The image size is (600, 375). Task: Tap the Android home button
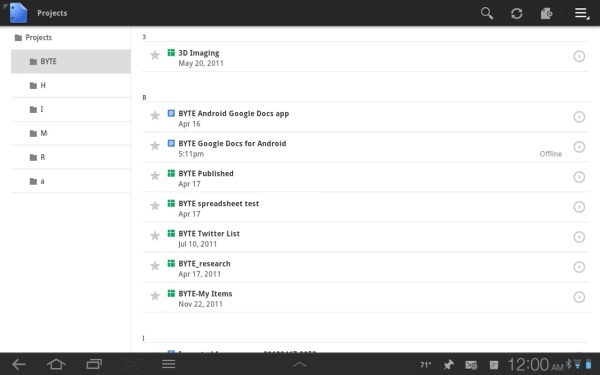click(56, 364)
